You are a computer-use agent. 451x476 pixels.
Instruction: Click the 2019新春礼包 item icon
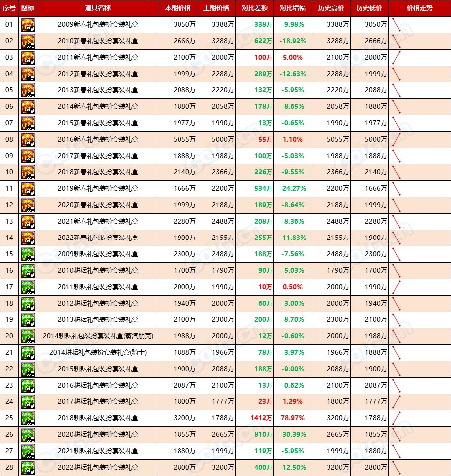point(28,189)
